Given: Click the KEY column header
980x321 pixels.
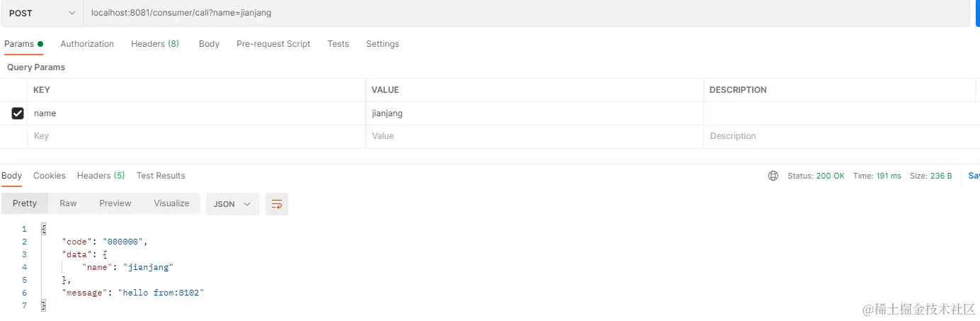Looking at the screenshot, I should pyautogui.click(x=42, y=90).
